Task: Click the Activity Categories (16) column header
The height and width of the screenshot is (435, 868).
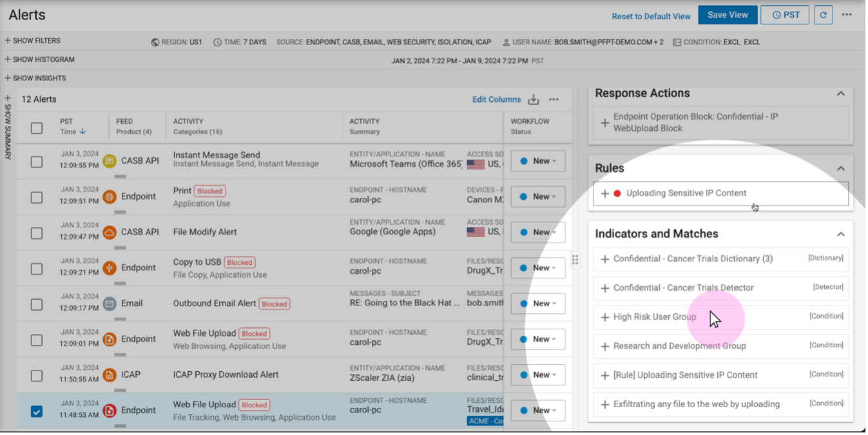Action: [198, 126]
